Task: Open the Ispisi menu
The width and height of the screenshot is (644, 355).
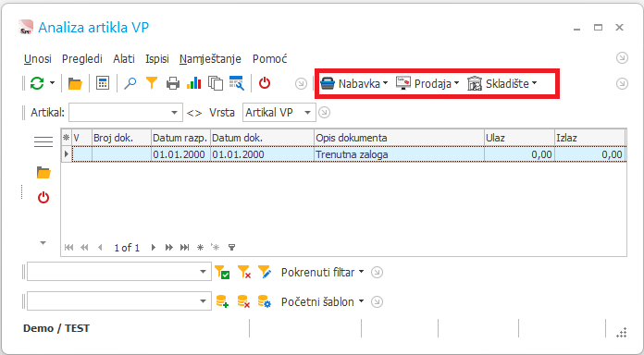Action: (157, 59)
